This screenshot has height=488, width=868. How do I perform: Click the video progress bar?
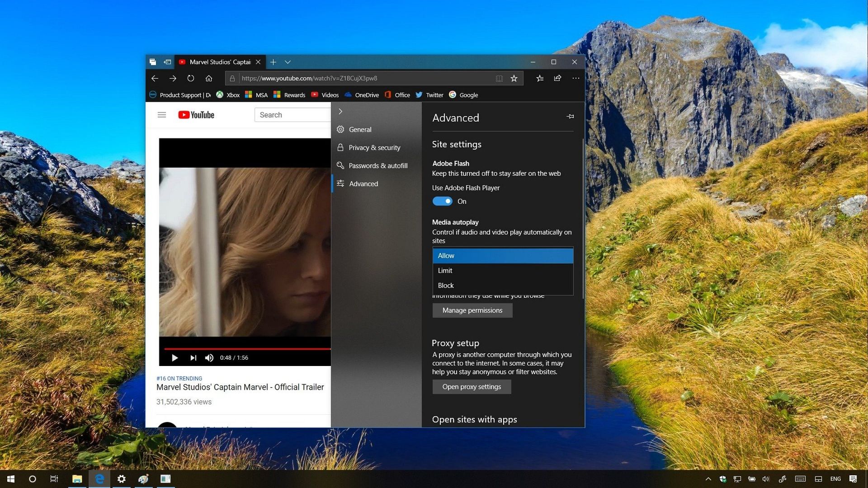[x=244, y=349]
